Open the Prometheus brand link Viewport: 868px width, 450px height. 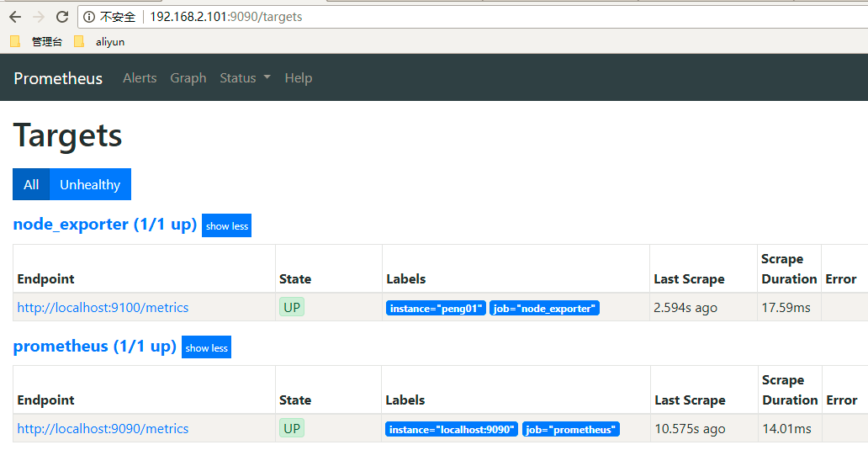[58, 78]
